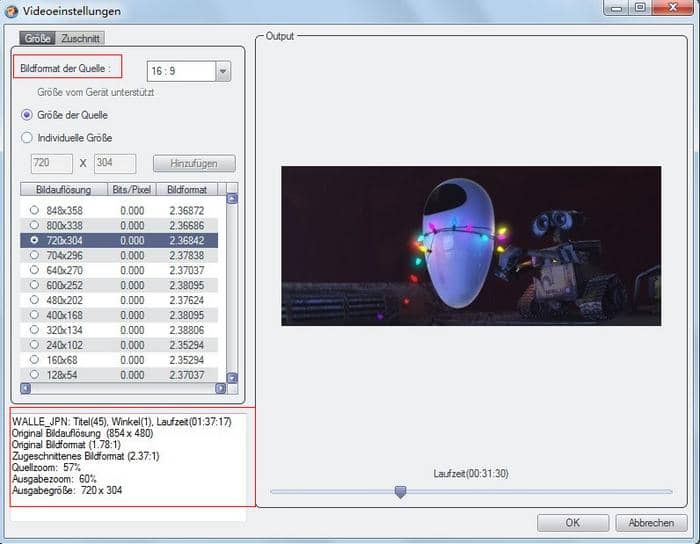Sort by the Bits/Pixel column header

132,189
